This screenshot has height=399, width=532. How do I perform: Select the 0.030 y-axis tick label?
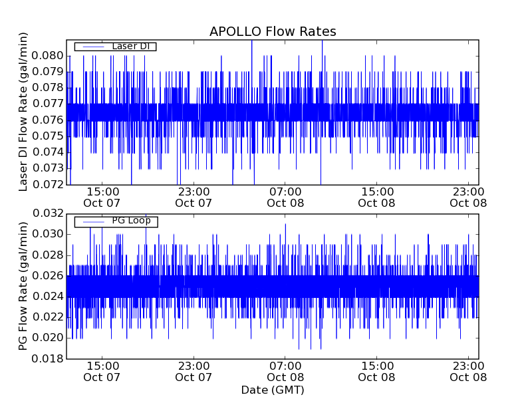tap(48, 234)
